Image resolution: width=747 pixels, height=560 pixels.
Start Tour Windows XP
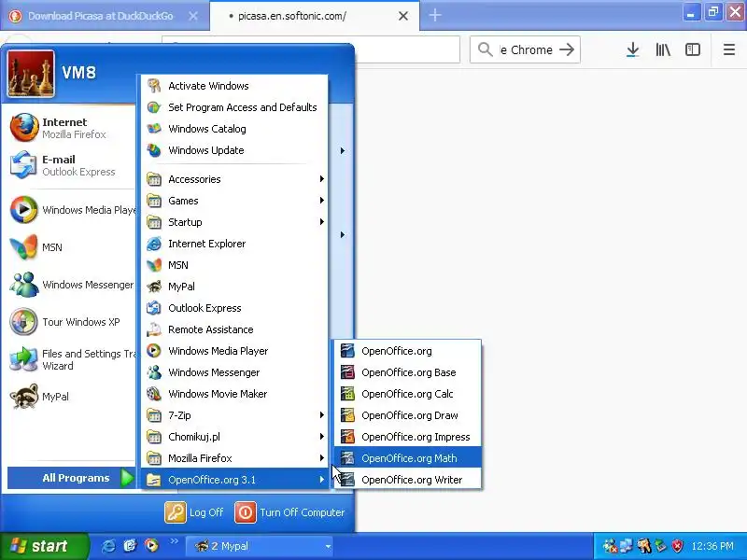click(72, 321)
